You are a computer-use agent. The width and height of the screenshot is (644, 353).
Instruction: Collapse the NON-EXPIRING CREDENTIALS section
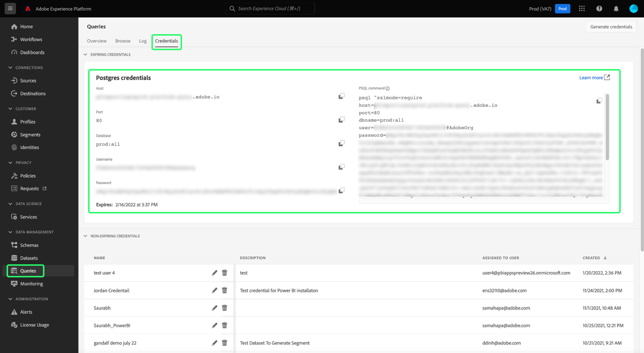click(85, 236)
